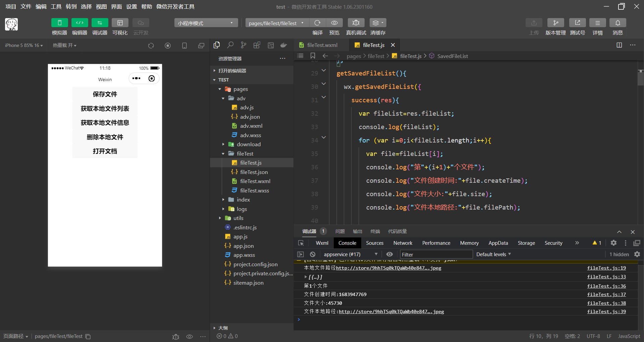Open the source control branch icon
Viewport: 644px width, 342px height.
pos(244,45)
